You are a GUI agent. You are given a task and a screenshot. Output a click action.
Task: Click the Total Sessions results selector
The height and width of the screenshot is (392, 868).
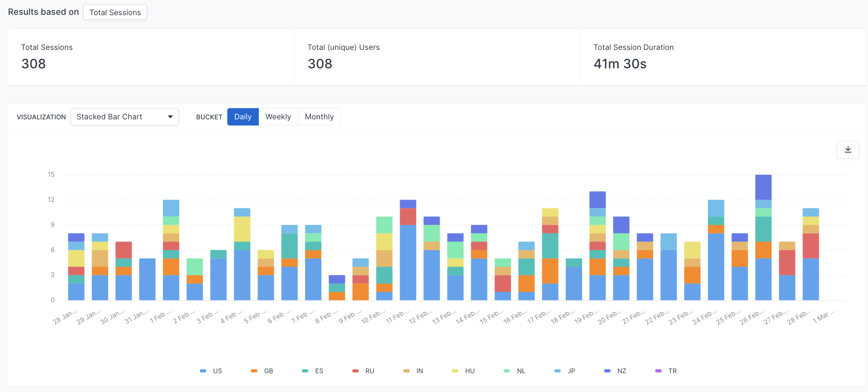pos(115,12)
